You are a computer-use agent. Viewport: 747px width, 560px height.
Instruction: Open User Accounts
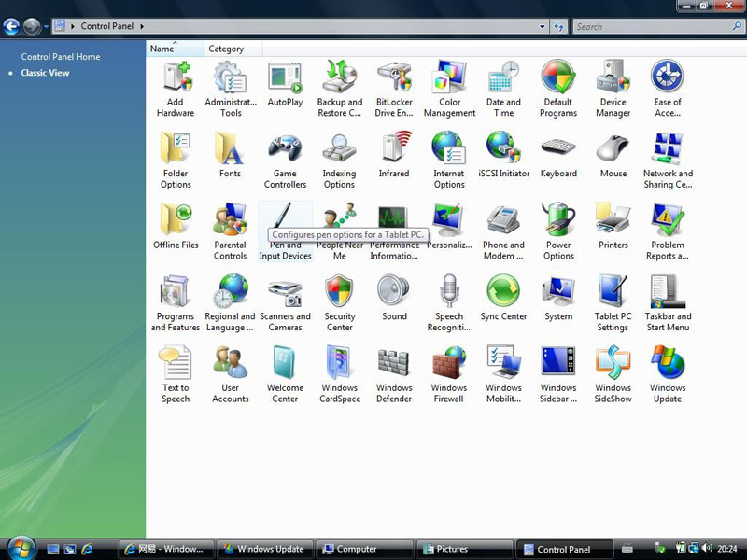(x=230, y=375)
